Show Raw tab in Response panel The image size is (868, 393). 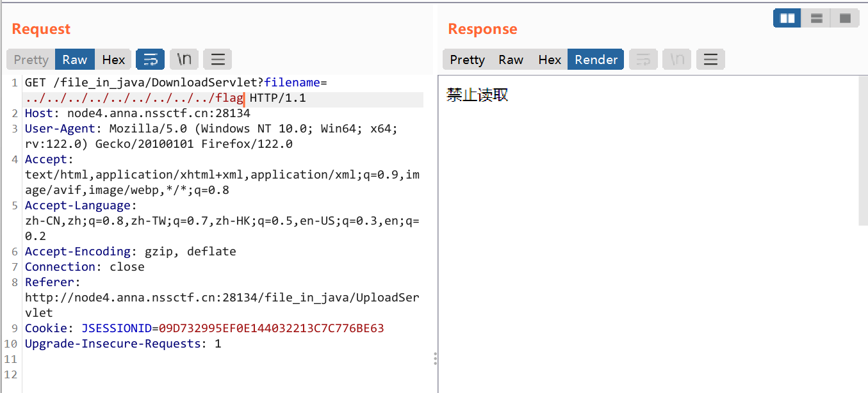click(511, 60)
